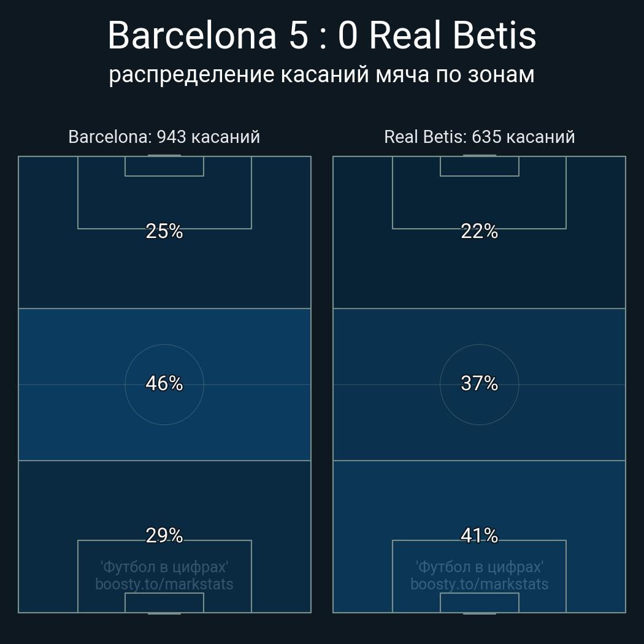Click Barcelona's 29% defensive zone value
The image size is (644, 644).
click(164, 535)
